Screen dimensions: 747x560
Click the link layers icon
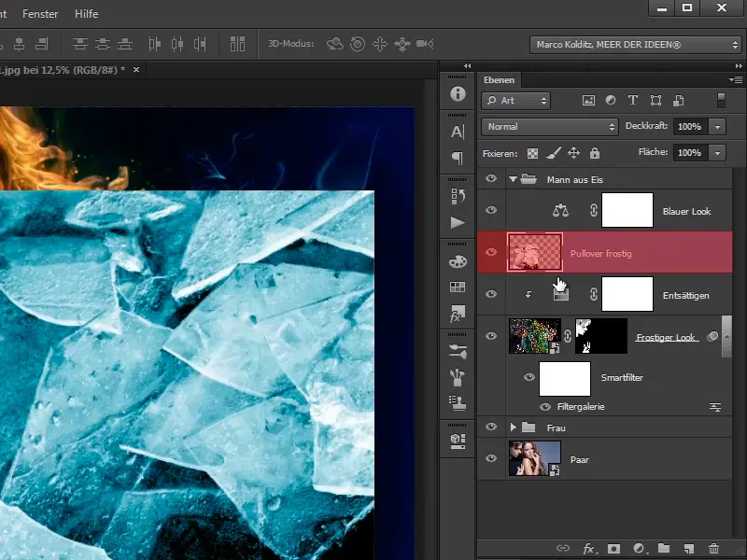(x=563, y=549)
